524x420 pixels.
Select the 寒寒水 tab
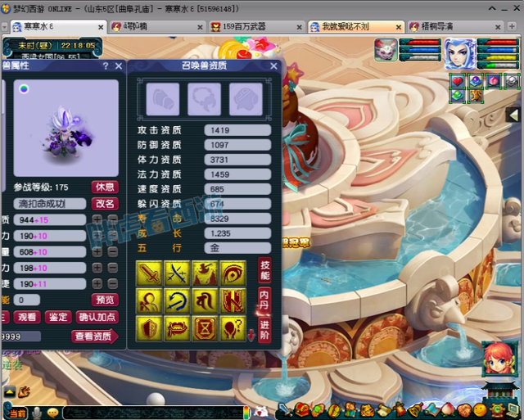point(58,27)
